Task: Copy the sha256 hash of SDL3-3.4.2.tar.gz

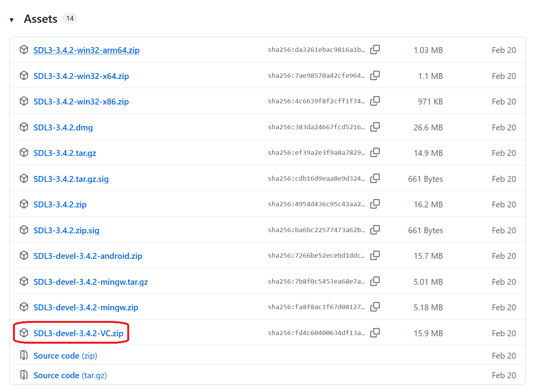Action: [x=375, y=152]
